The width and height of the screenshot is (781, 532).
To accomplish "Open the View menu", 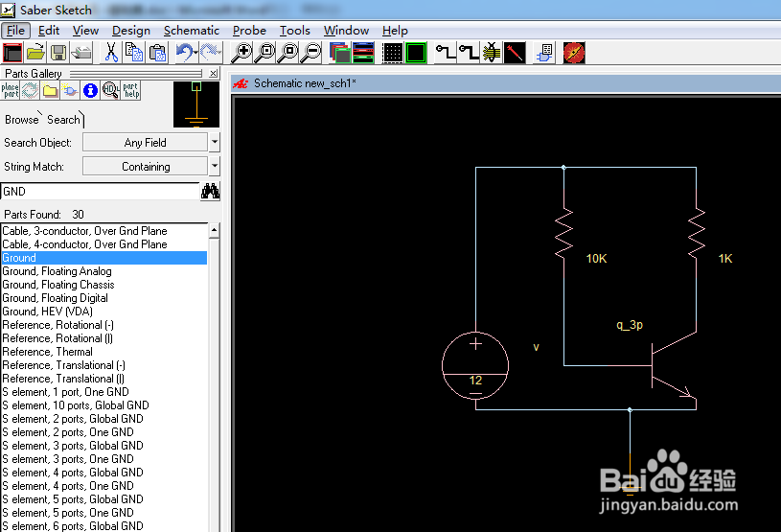I will coord(85,31).
